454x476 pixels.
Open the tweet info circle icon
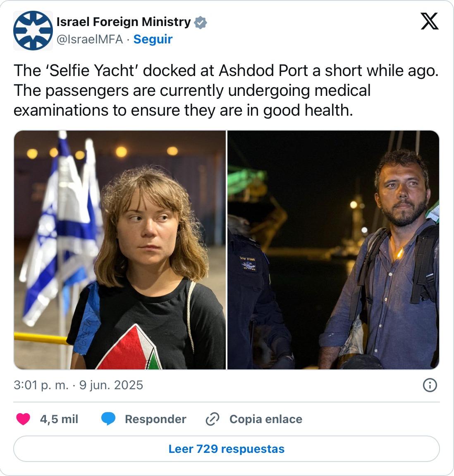pos(430,385)
